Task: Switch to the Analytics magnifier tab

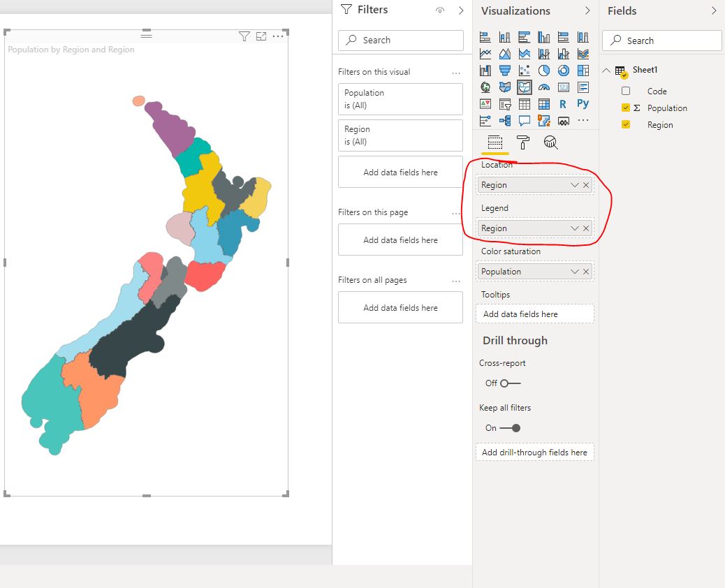Action: (x=550, y=142)
